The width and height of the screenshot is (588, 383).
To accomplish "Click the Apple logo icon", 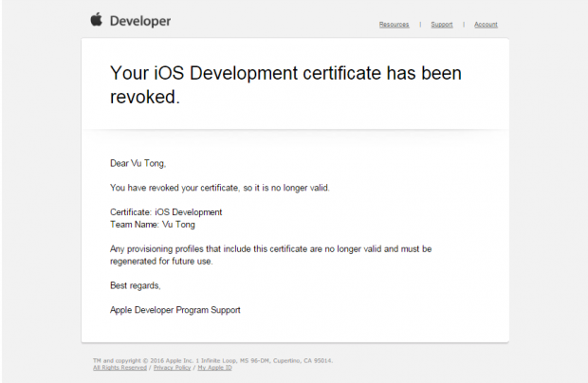I will [96, 19].
